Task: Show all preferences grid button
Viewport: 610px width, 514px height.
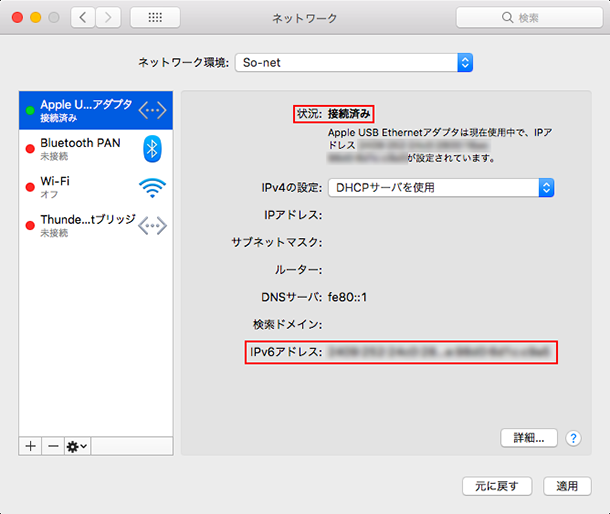Action: tap(155, 18)
